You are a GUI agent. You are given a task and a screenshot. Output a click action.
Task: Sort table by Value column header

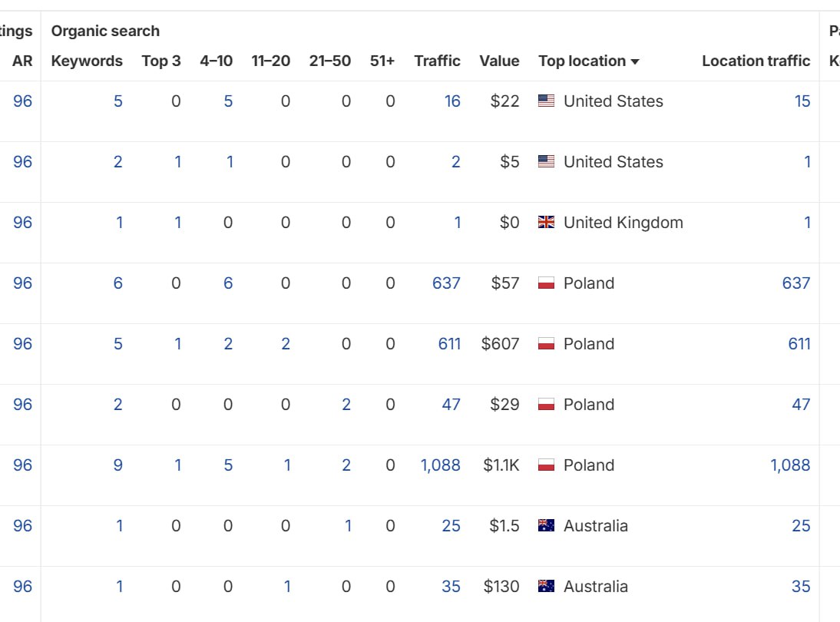pos(499,61)
